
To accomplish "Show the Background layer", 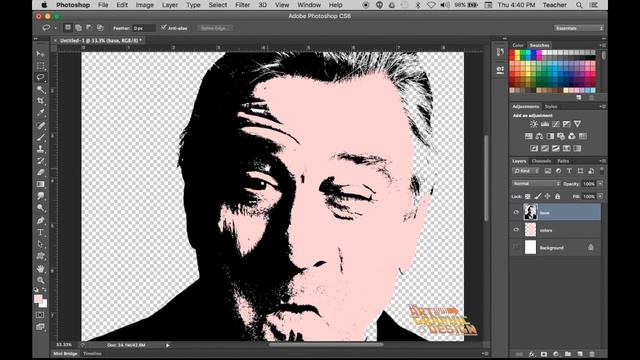I will [516, 247].
